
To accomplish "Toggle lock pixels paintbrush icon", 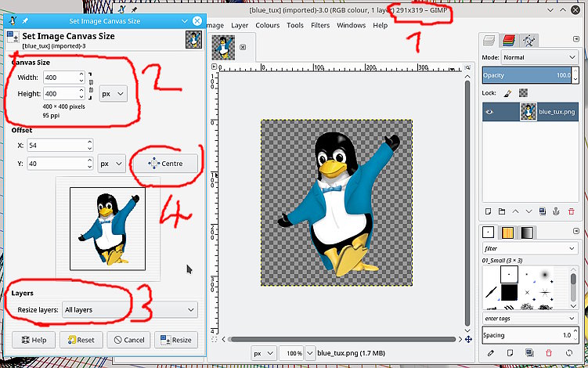I will (507, 93).
